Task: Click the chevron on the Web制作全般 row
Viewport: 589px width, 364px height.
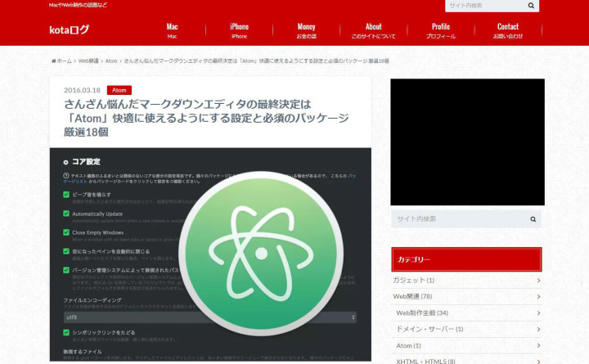Action: [x=538, y=313]
